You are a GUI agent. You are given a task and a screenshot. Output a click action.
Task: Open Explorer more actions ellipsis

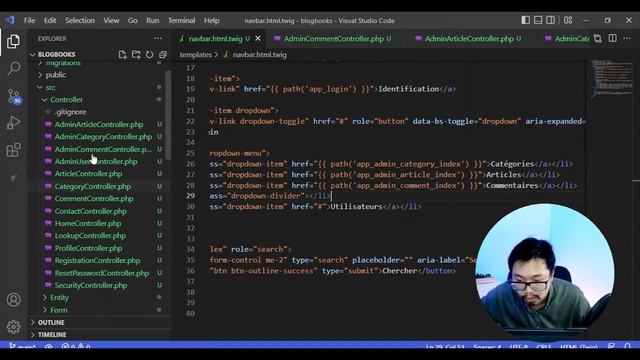click(x=158, y=38)
